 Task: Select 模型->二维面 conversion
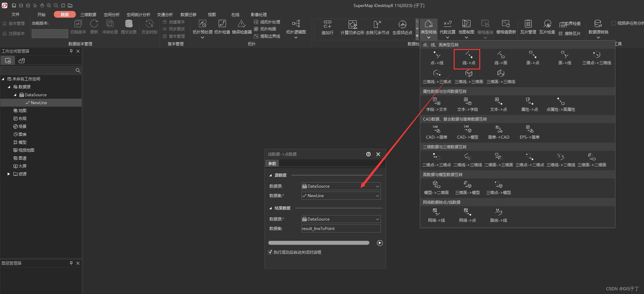[436, 188]
